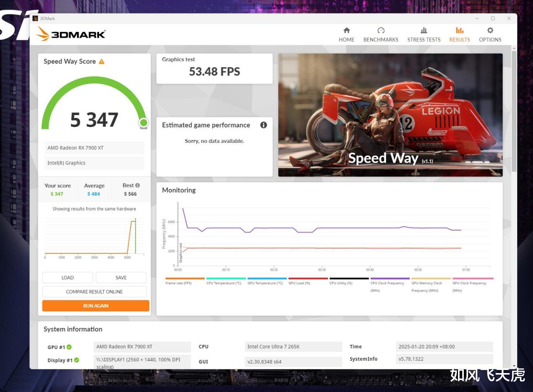Open the OPTIONS tab
Screen dimensions: 533x392
[490, 34]
